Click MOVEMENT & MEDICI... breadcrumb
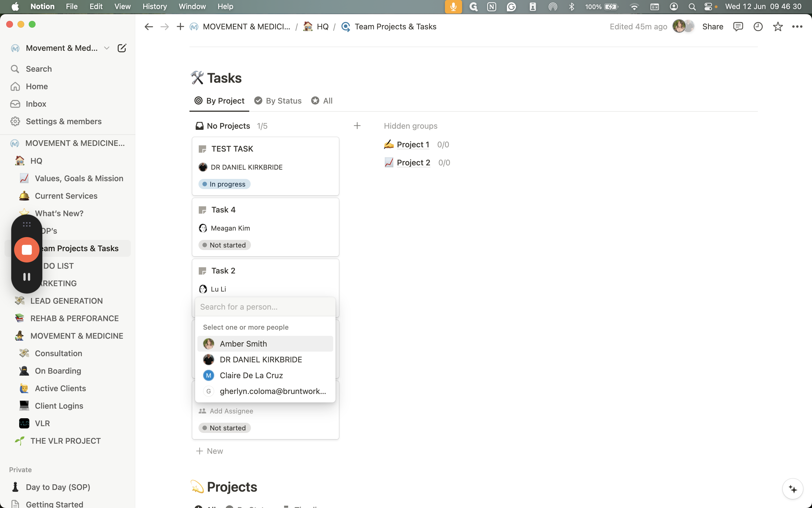This screenshot has height=508, width=812. click(240, 27)
